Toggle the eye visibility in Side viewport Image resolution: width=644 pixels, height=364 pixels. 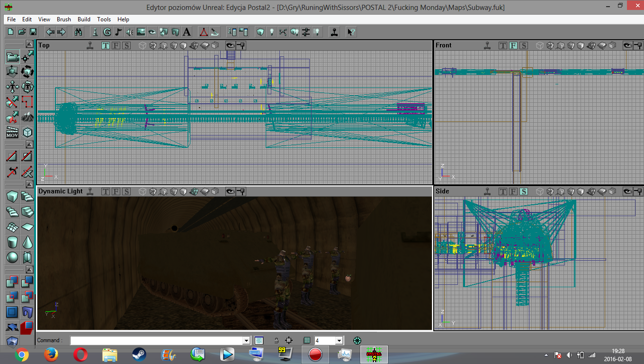pyautogui.click(x=628, y=191)
